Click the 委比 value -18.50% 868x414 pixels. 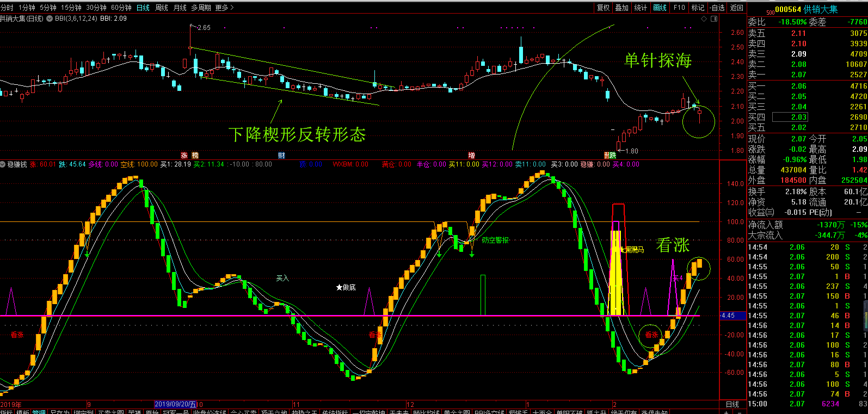click(x=792, y=22)
